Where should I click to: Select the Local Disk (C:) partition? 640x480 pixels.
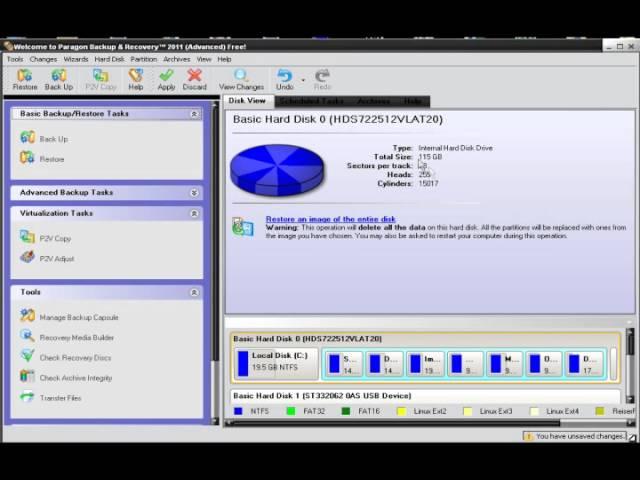tap(276, 363)
